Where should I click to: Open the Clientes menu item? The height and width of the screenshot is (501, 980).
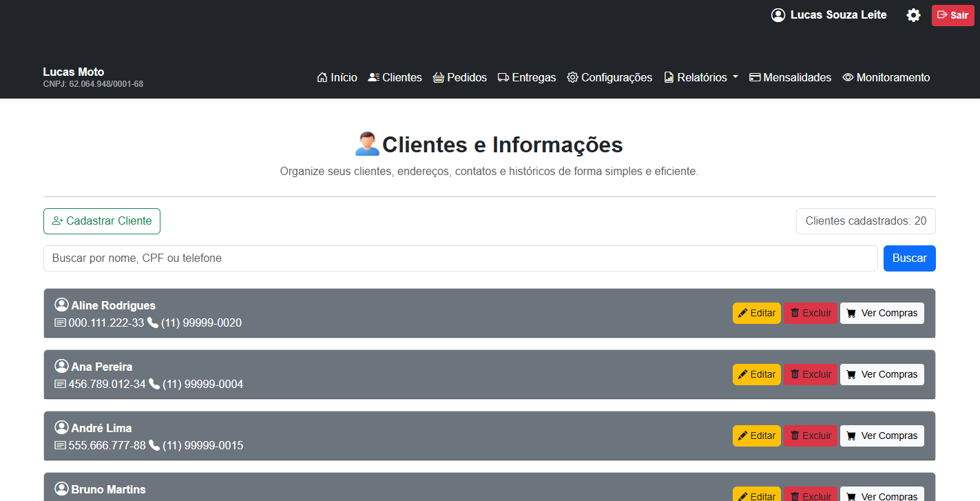point(395,77)
